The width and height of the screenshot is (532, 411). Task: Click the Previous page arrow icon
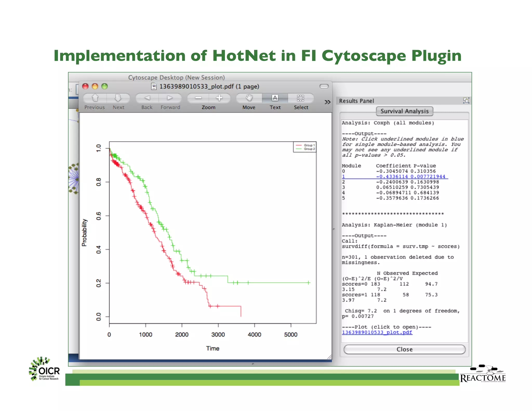point(95,98)
